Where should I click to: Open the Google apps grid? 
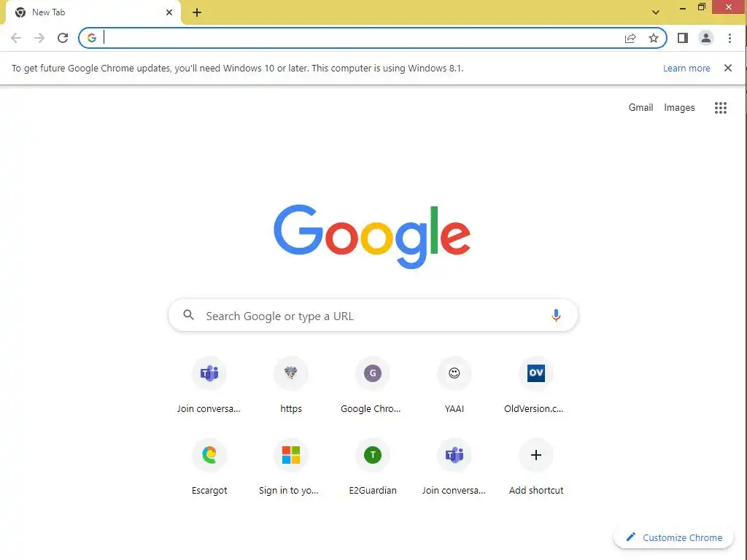click(720, 108)
